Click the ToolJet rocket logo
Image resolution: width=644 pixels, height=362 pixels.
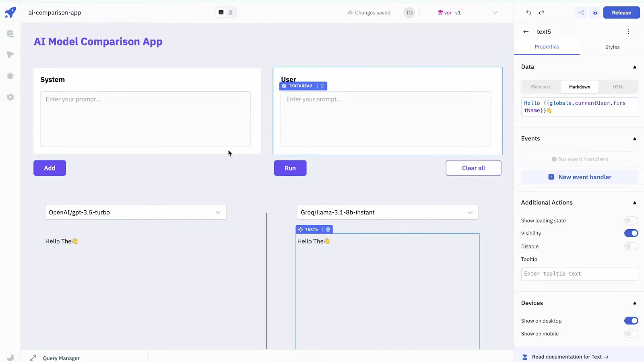click(x=10, y=12)
